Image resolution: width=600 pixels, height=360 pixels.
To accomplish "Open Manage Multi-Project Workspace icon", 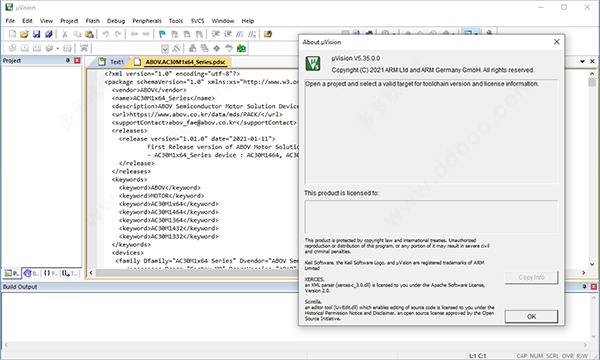I will (x=205, y=48).
